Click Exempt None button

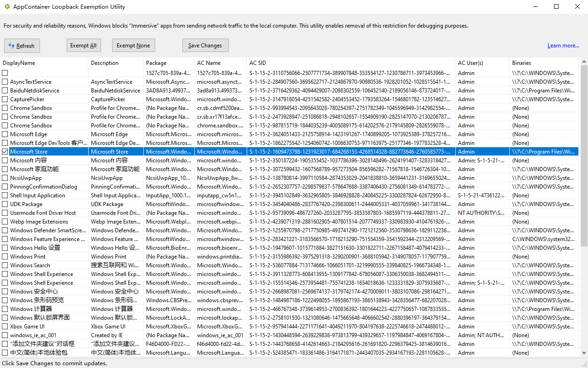tap(133, 45)
